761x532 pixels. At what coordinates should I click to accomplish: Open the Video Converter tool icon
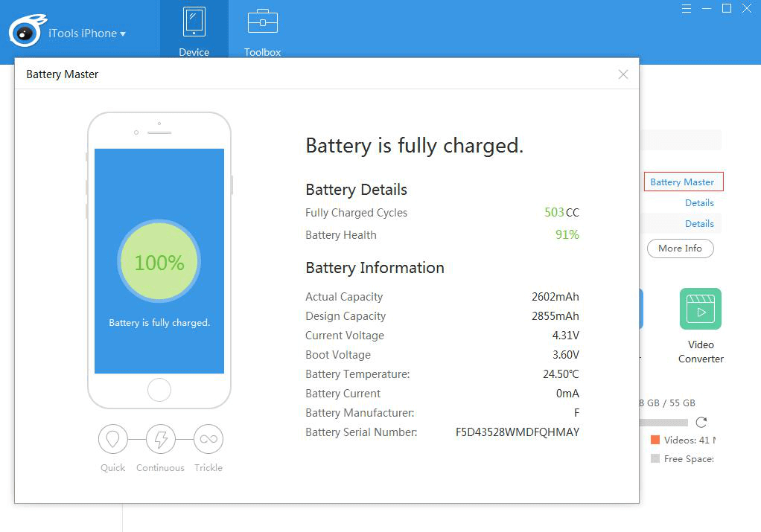pos(701,309)
